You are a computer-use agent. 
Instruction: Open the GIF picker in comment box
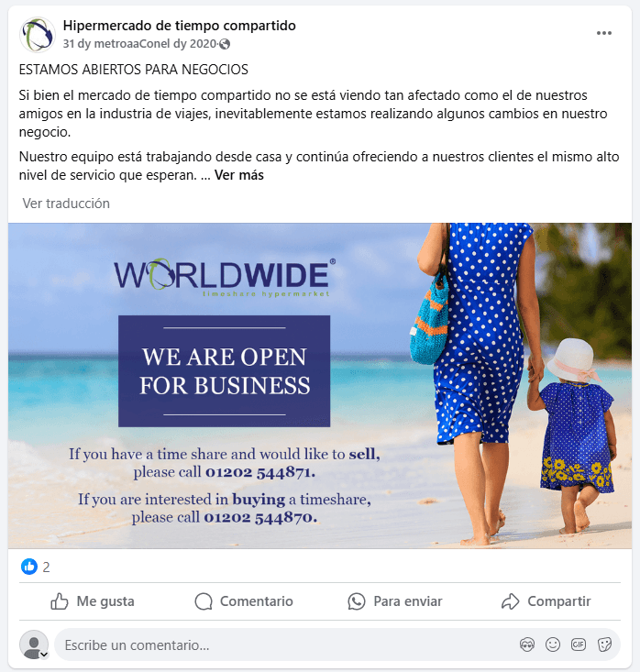[x=579, y=644]
